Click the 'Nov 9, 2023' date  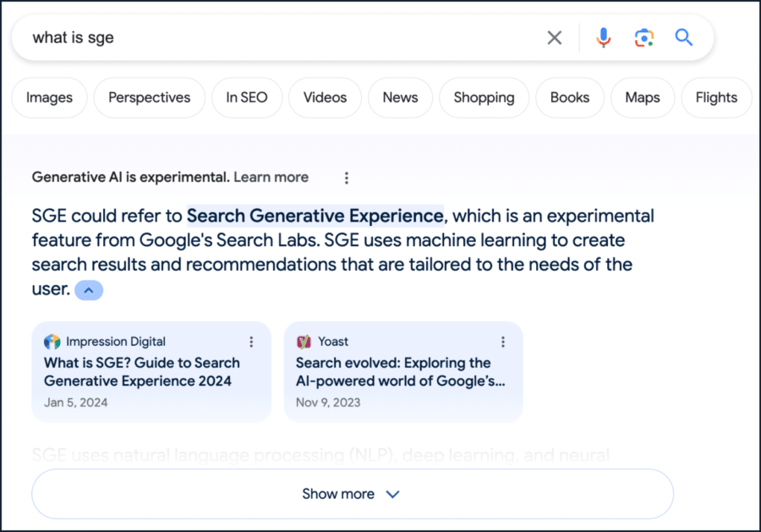[x=328, y=403]
